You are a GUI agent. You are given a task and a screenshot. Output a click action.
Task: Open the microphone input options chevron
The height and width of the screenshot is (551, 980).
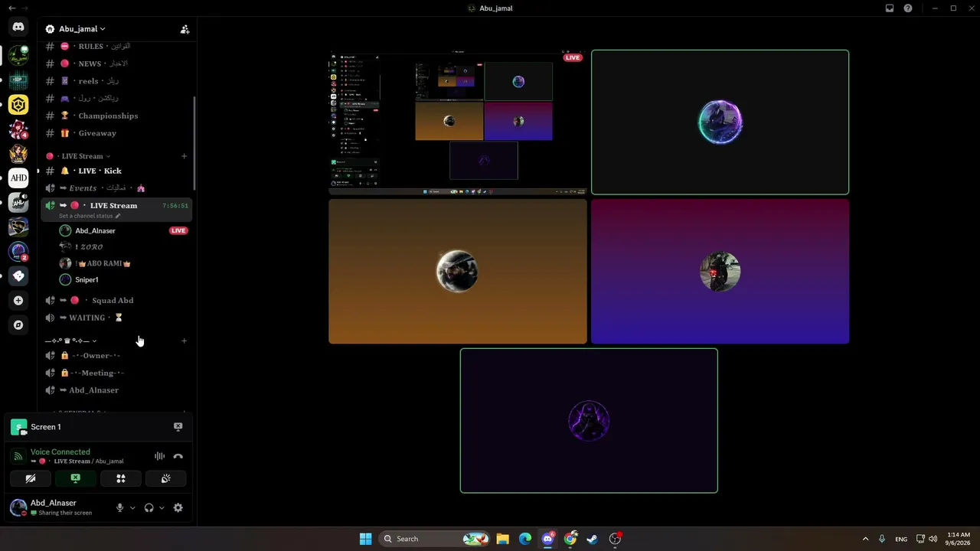click(x=132, y=507)
